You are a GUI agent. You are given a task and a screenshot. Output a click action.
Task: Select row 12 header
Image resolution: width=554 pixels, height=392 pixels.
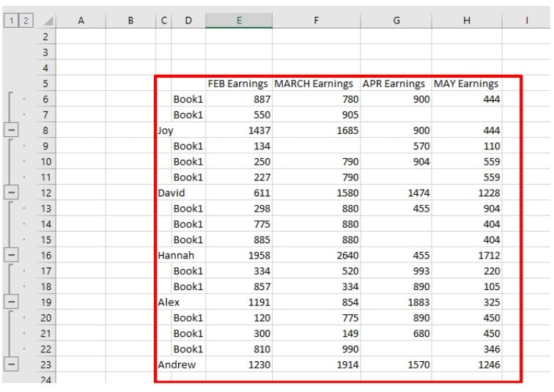48,193
